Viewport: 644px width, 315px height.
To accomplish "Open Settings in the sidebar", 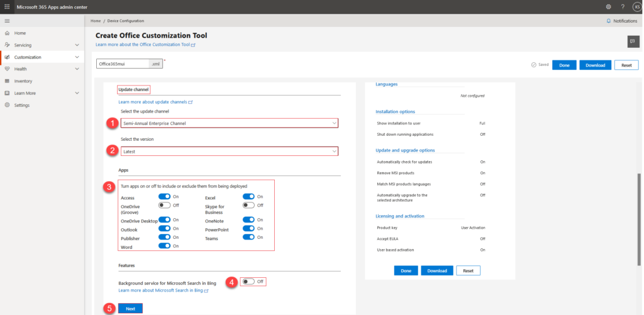I will point(22,106).
